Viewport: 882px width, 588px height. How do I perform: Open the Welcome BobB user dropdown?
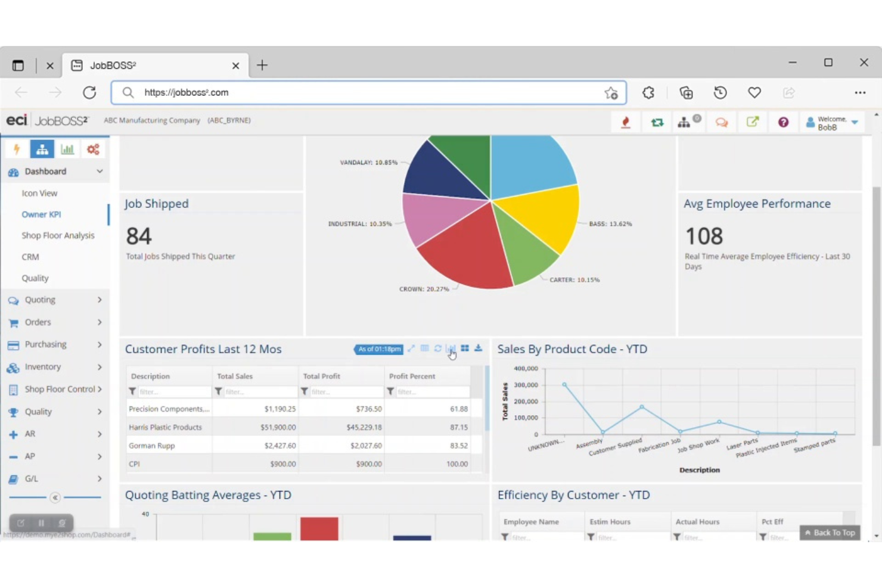click(x=833, y=122)
